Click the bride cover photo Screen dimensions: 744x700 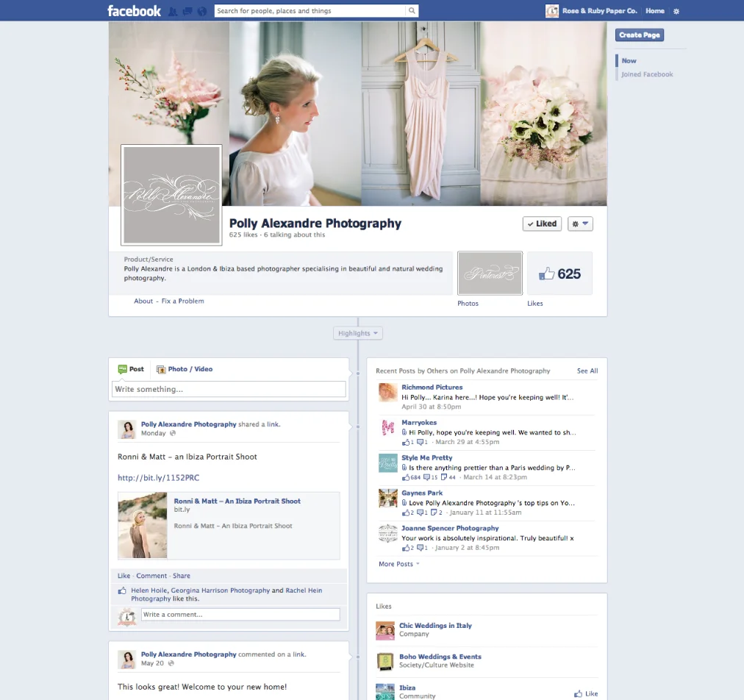[x=295, y=113]
